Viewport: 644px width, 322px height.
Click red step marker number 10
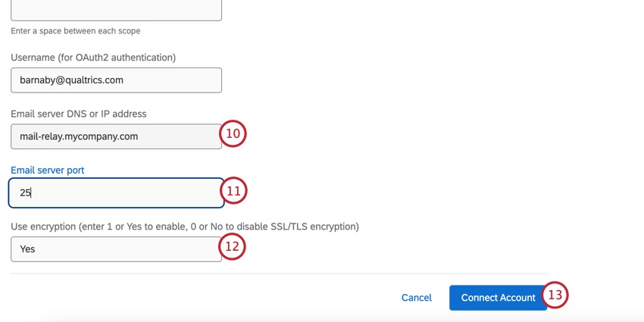(x=233, y=134)
